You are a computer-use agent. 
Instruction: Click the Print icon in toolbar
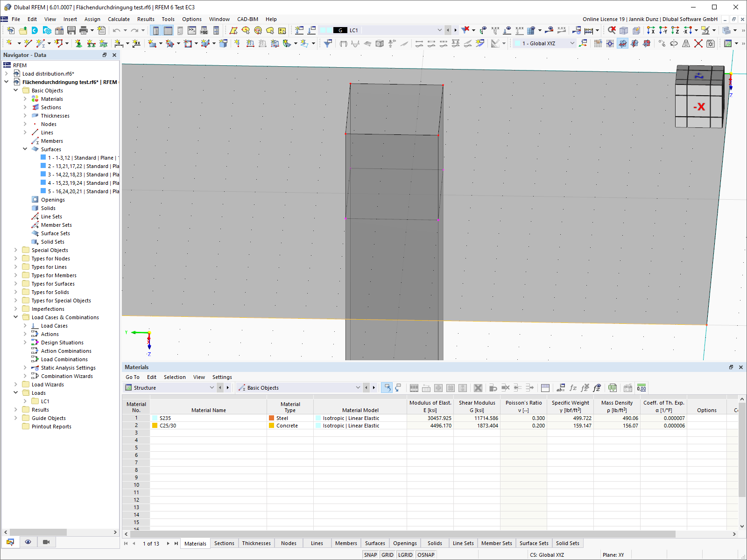(84, 30)
